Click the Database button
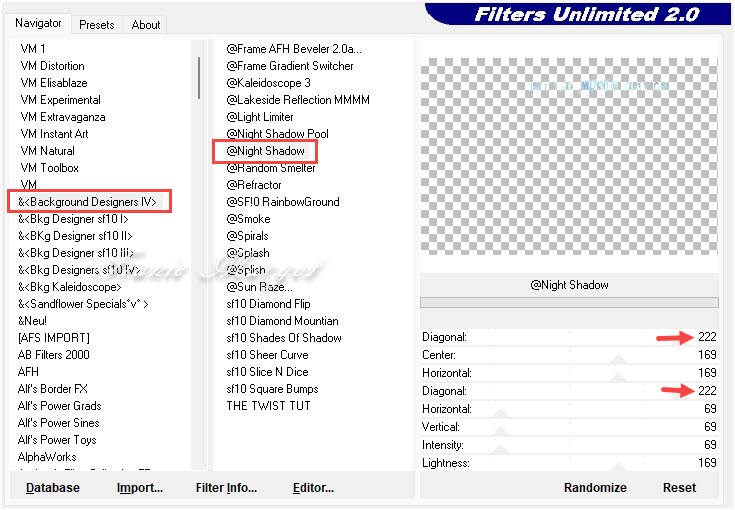The width and height of the screenshot is (735, 510). coord(52,488)
